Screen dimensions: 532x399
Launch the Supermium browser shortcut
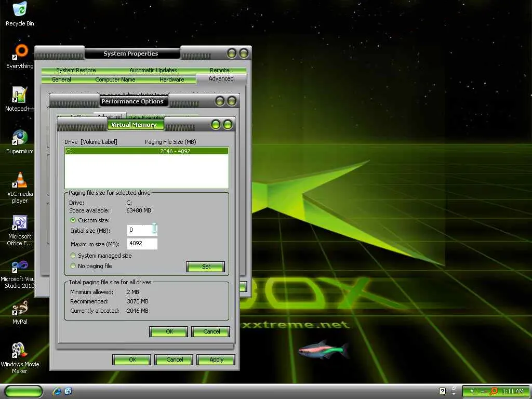coord(20,142)
